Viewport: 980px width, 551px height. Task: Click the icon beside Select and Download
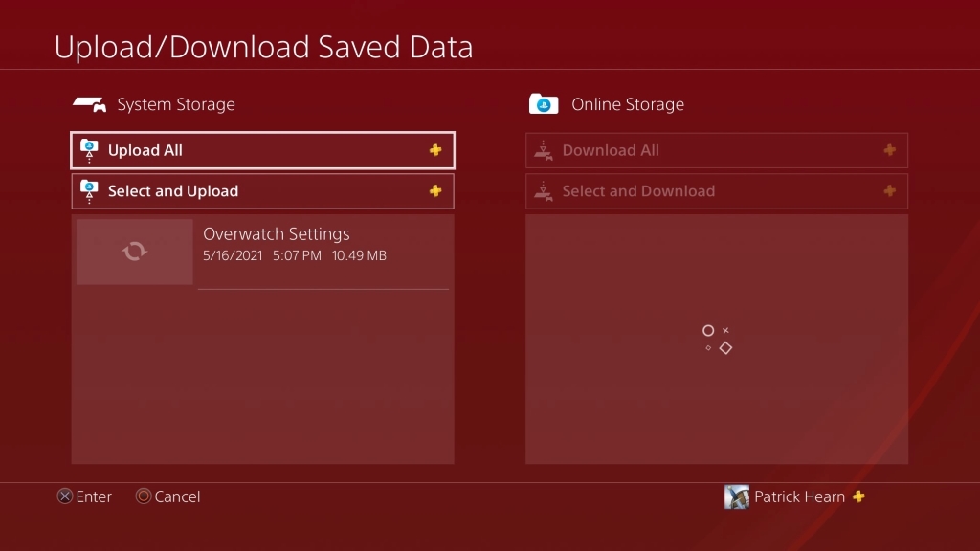pyautogui.click(x=544, y=191)
